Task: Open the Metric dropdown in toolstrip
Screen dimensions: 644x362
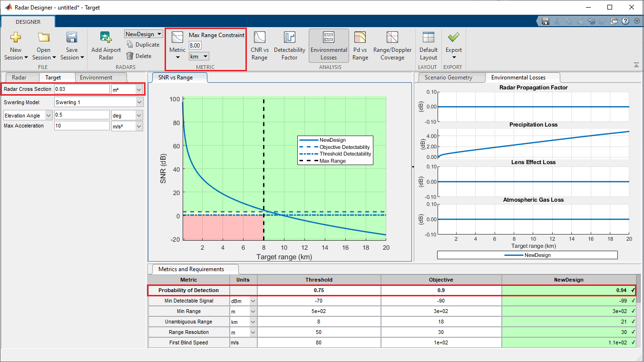Action: click(177, 57)
